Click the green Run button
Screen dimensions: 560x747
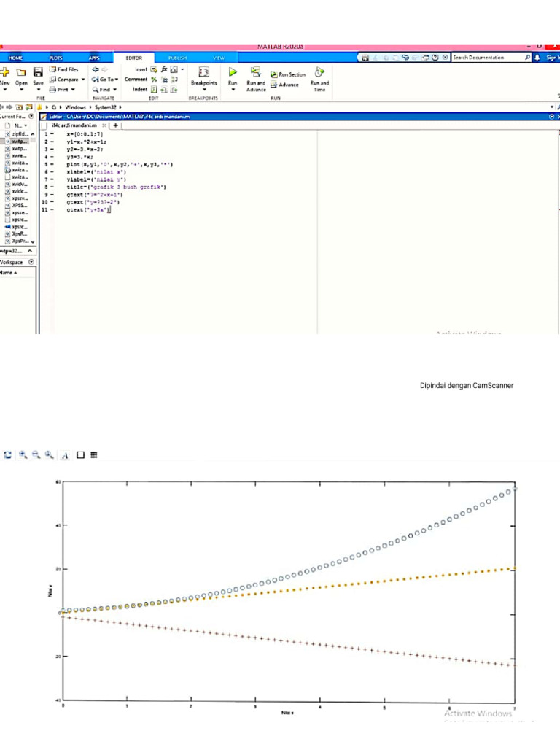tap(233, 72)
